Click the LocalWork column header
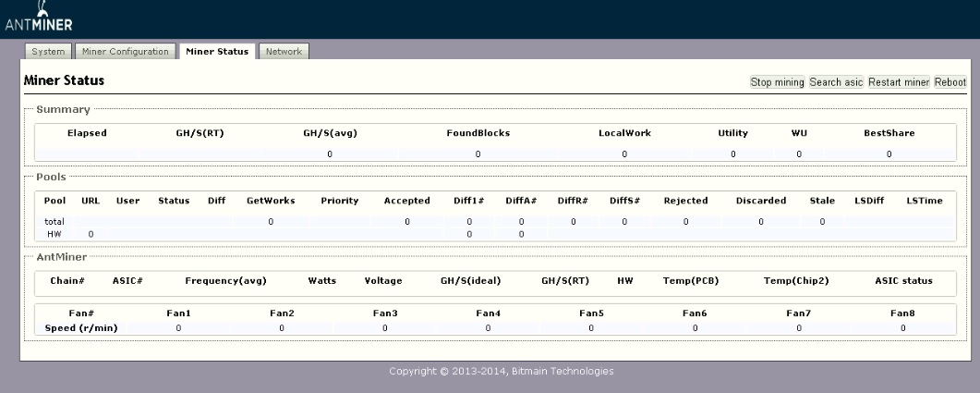This screenshot has height=393, width=980. point(624,133)
